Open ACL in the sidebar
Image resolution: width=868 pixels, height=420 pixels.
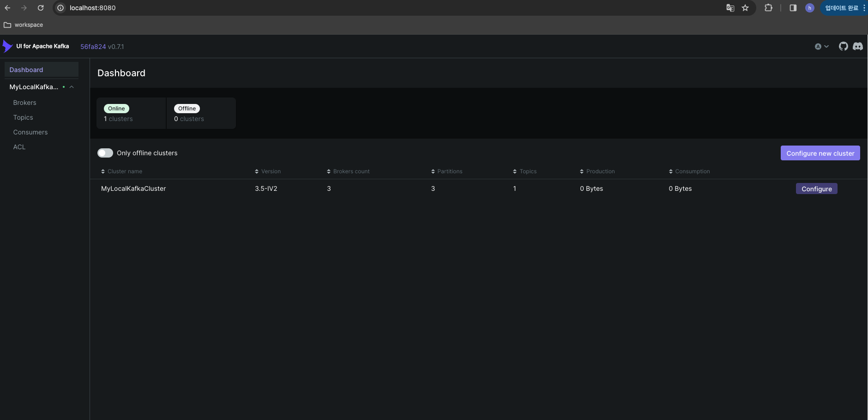[19, 147]
